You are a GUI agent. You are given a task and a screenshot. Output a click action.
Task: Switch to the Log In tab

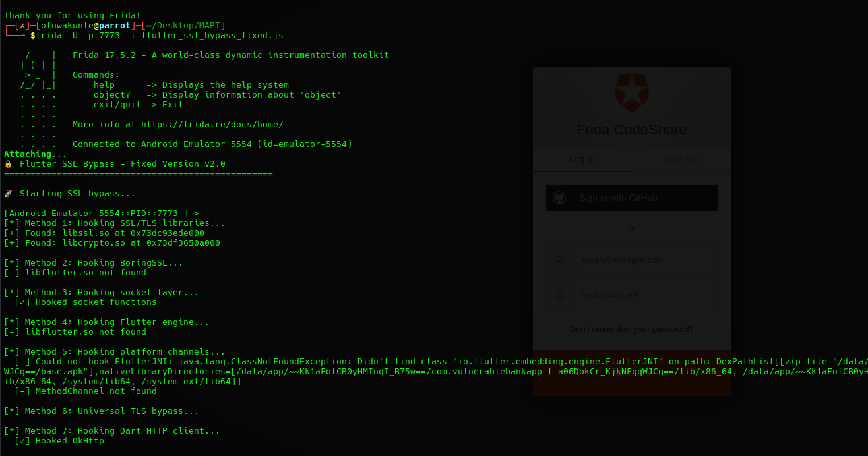(x=582, y=159)
